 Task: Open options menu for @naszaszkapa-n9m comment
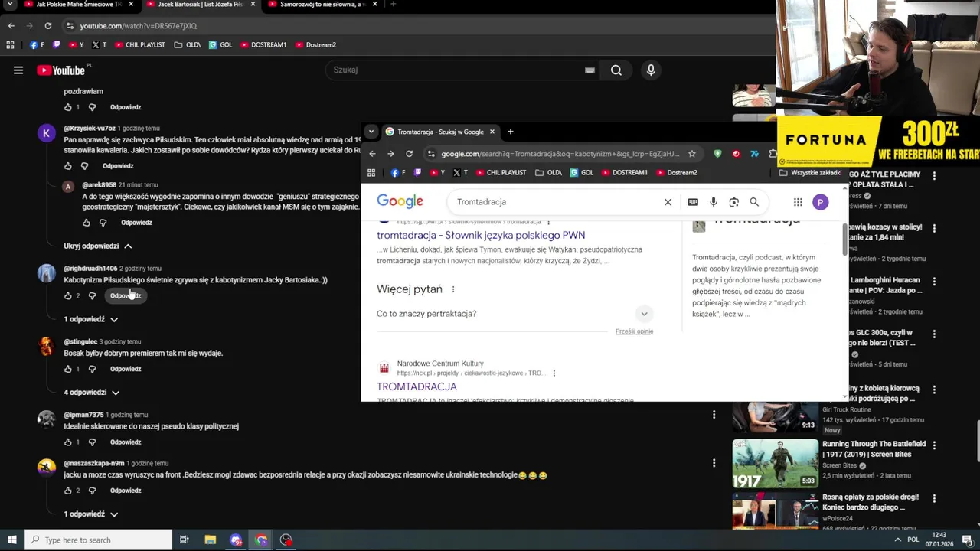(x=714, y=463)
